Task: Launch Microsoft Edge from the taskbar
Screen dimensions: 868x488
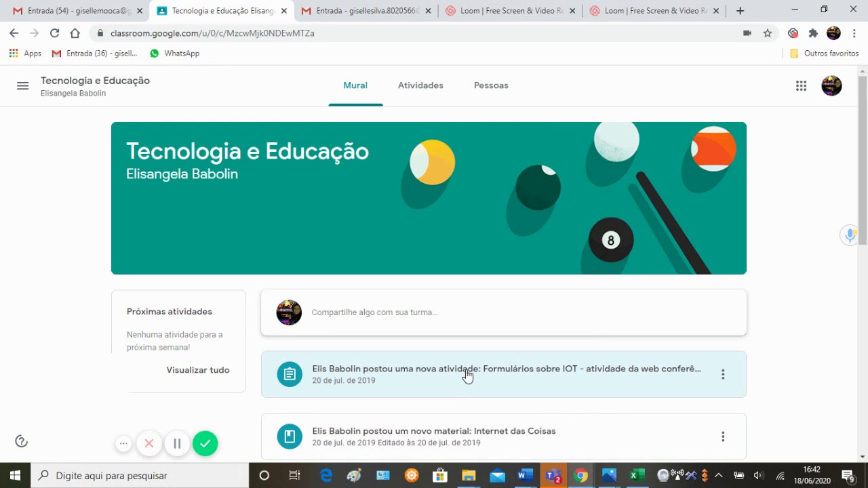Action: pyautogui.click(x=326, y=475)
